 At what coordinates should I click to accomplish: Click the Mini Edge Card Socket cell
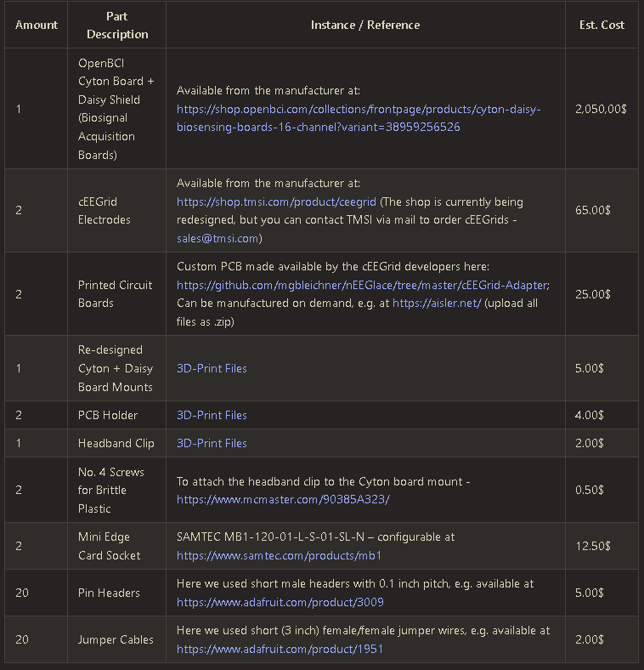click(x=110, y=546)
